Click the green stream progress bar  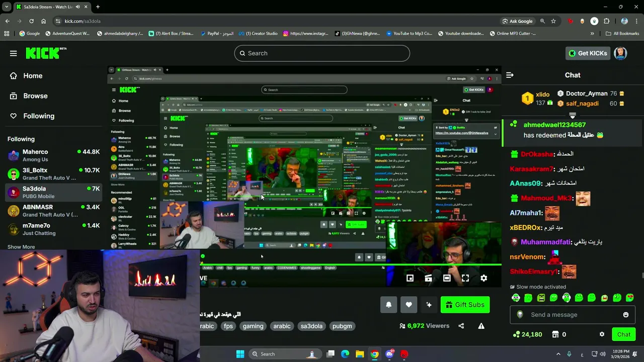351,264
